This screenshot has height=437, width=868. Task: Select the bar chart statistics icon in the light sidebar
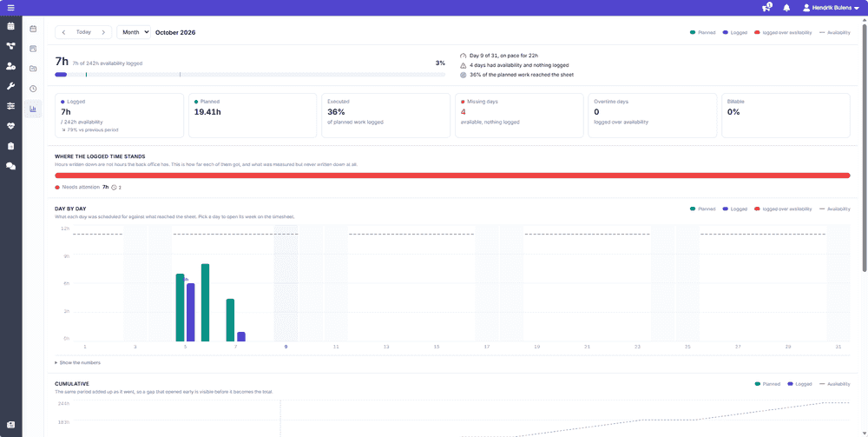pos(33,109)
